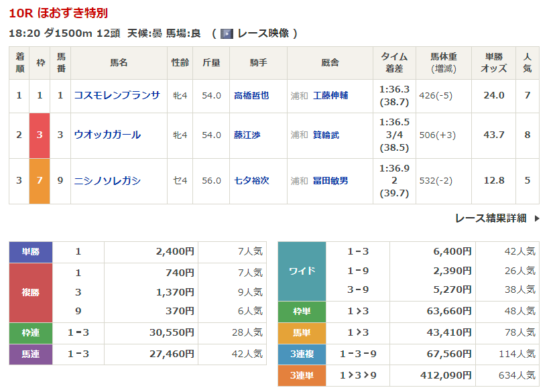Open horse ニシノソレガシ profile
Image resolution: width=553 pixels, height=392 pixels.
pyautogui.click(x=107, y=180)
